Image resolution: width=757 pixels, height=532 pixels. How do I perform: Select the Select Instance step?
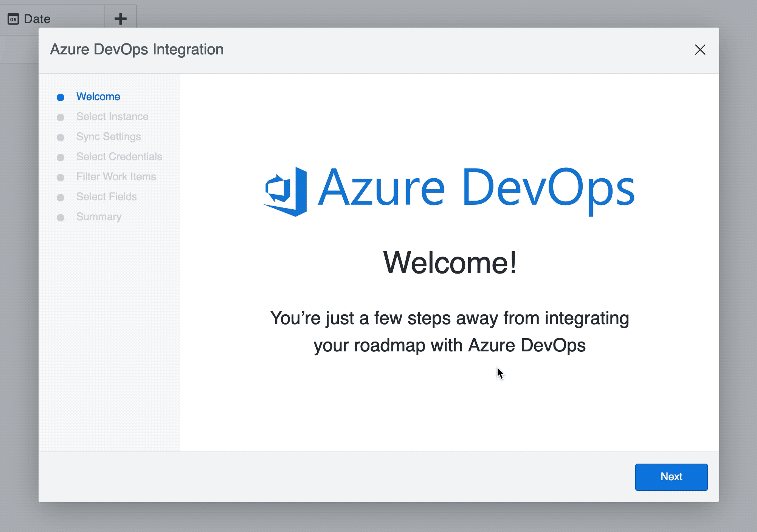pyautogui.click(x=112, y=117)
